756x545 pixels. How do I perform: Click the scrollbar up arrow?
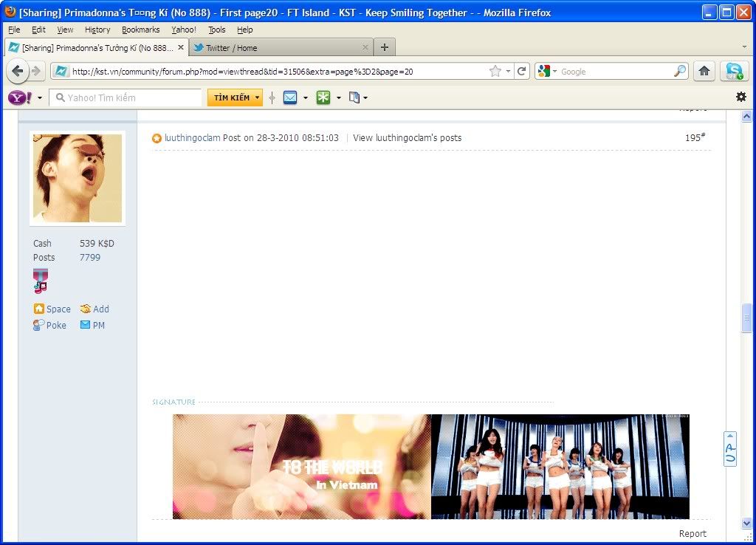(746, 116)
